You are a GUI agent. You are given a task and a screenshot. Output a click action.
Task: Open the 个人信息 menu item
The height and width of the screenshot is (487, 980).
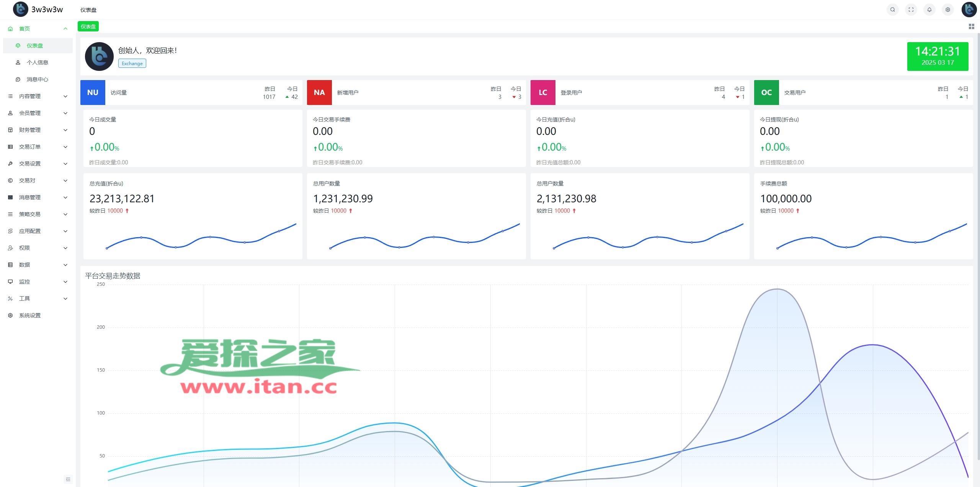[x=37, y=62]
